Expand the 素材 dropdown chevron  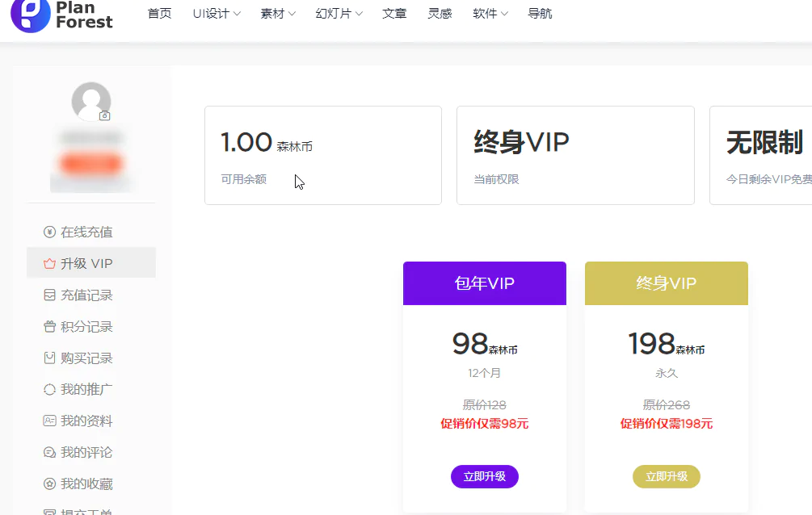pos(292,14)
